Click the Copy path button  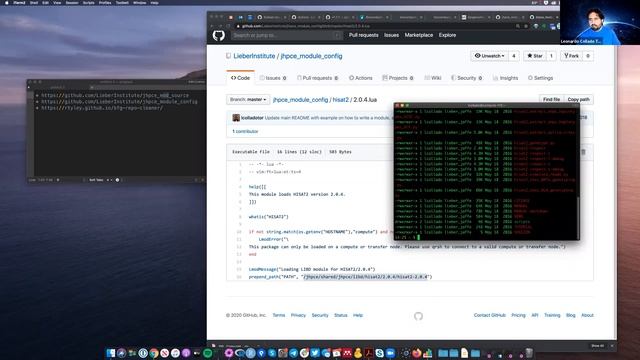coord(578,100)
